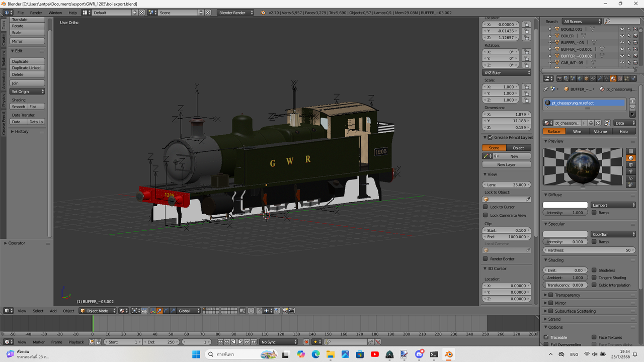Enable the scale manipulator icon

click(173, 311)
